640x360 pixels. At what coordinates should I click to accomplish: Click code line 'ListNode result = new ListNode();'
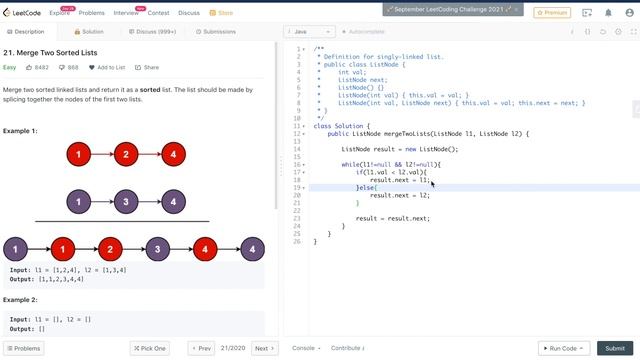coord(400,149)
